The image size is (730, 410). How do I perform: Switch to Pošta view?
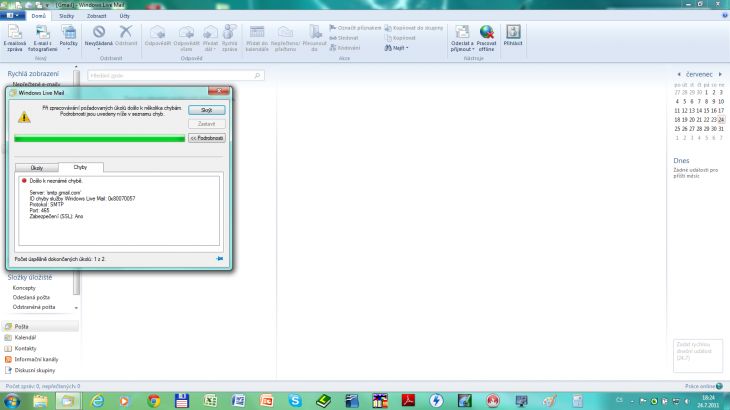point(41,327)
